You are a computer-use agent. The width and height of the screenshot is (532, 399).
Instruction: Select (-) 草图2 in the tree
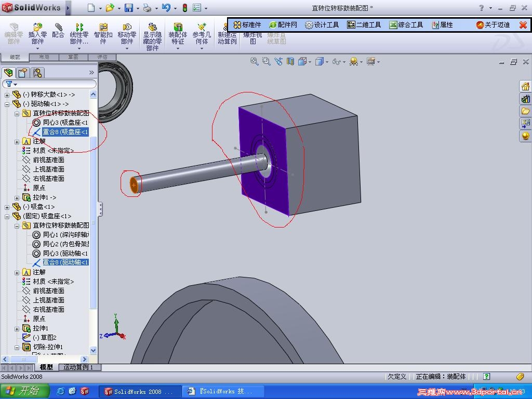tap(39, 338)
